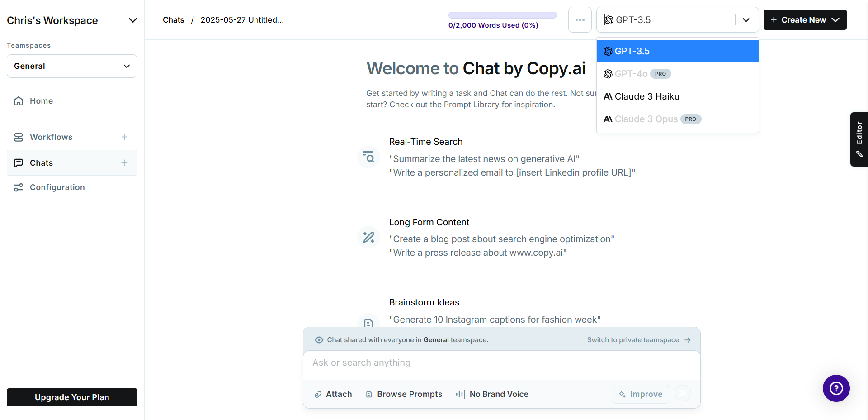Use the press release about www.copy.ai prompt
The image size is (868, 420).
point(478,253)
